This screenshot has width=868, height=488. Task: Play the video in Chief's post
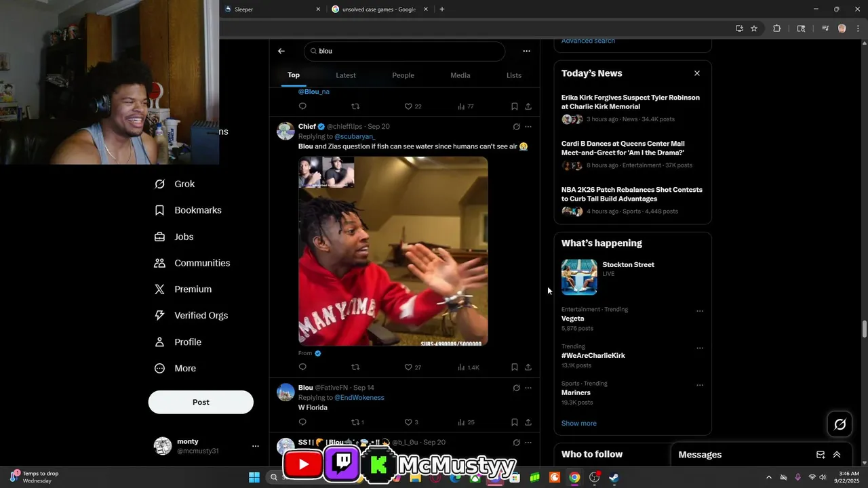pos(393,251)
